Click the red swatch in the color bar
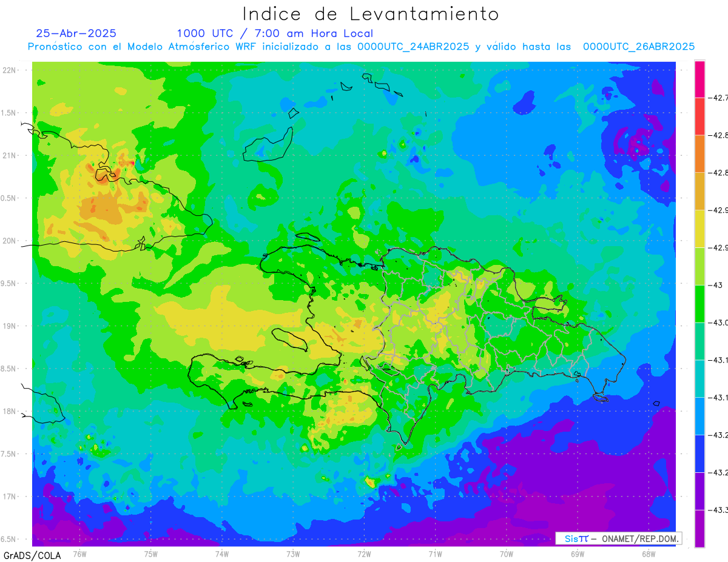 tap(699, 116)
